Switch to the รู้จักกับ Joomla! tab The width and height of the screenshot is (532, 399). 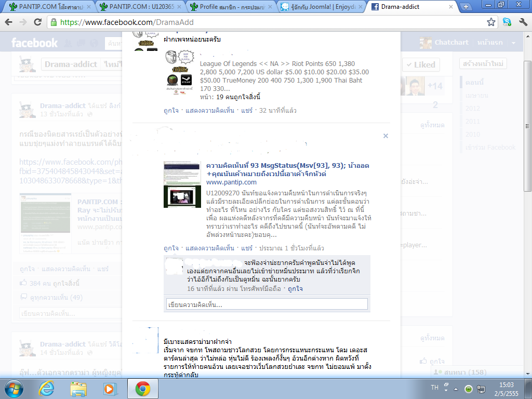321,6
